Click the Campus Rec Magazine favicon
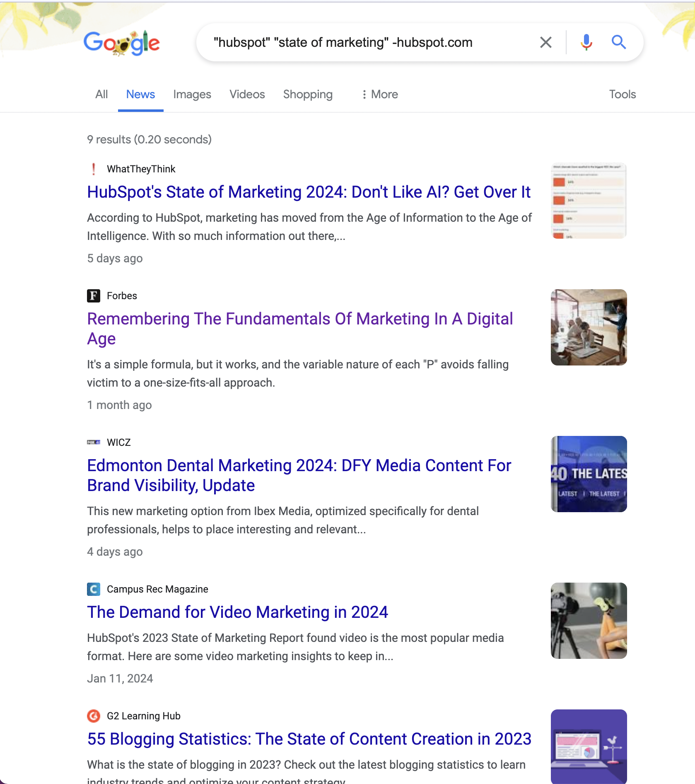The width and height of the screenshot is (695, 784). pyautogui.click(x=94, y=589)
